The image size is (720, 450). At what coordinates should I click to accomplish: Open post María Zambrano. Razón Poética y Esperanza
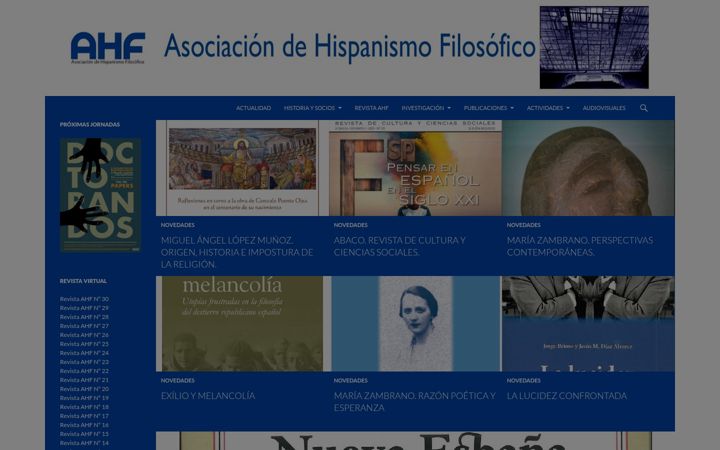click(x=415, y=402)
